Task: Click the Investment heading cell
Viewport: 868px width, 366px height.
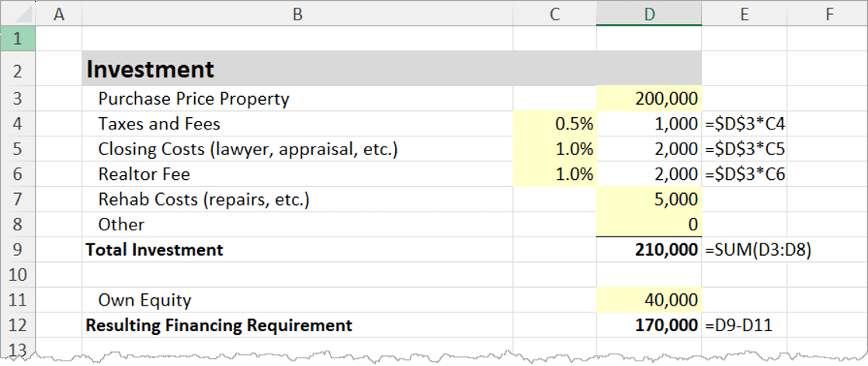Action: (297, 69)
